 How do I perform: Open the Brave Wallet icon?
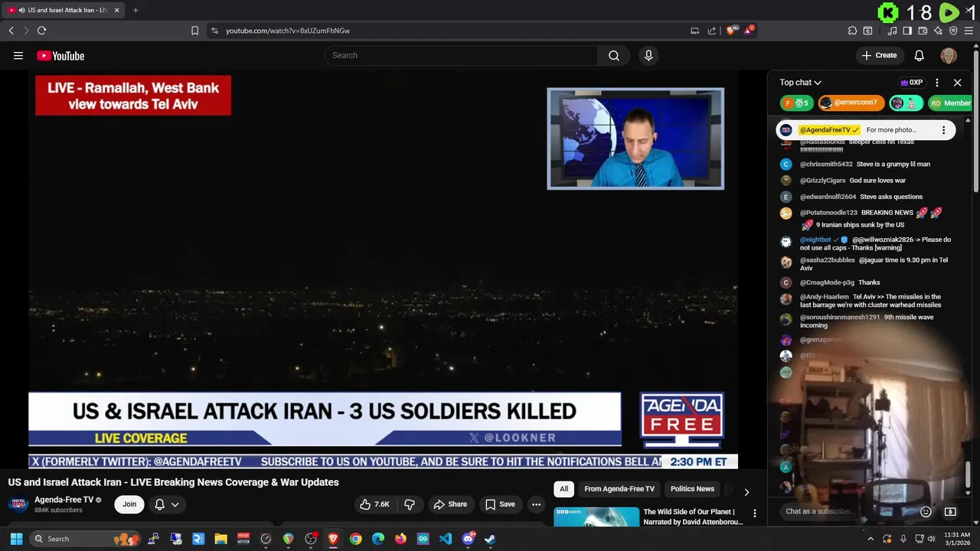[x=923, y=31]
